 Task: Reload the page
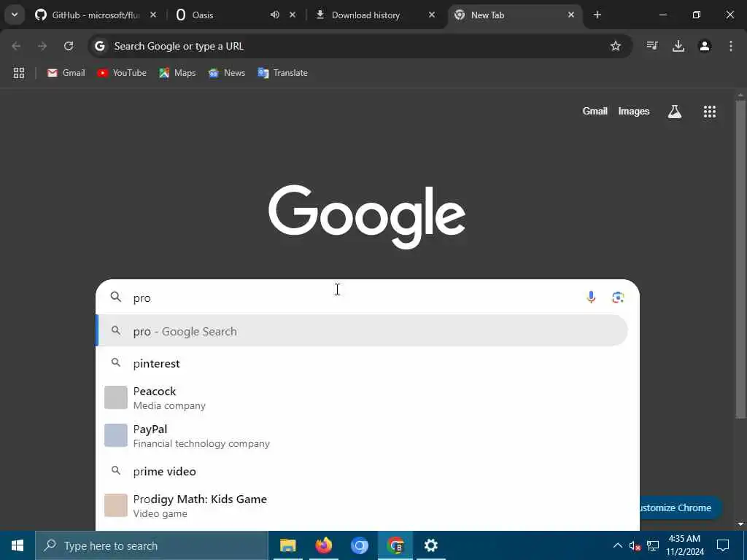[69, 46]
